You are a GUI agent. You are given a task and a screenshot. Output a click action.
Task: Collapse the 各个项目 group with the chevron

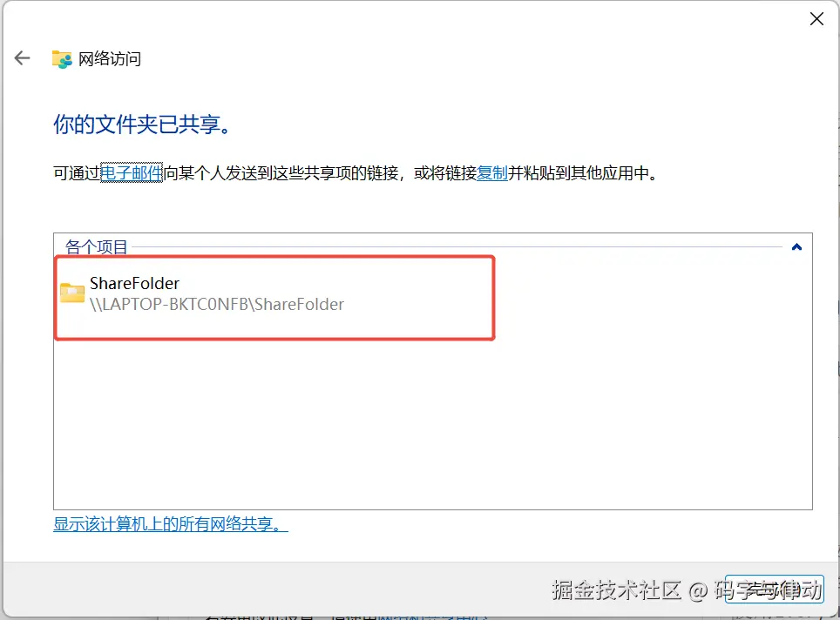(x=796, y=246)
